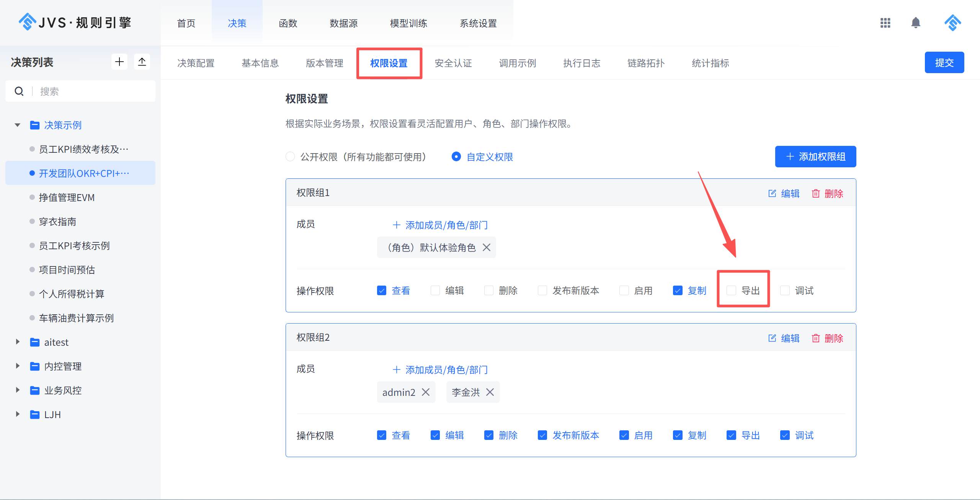The width and height of the screenshot is (980, 500).
Task: Select 挣值管理EVM in decision list
Action: tap(80, 198)
